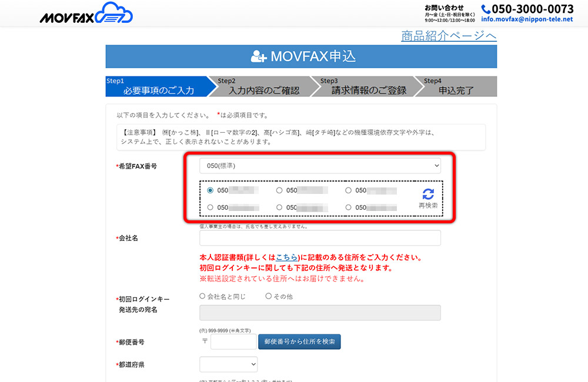This screenshot has width=588, height=382.
Task: Choose the その他 radio option
Action: click(x=269, y=296)
